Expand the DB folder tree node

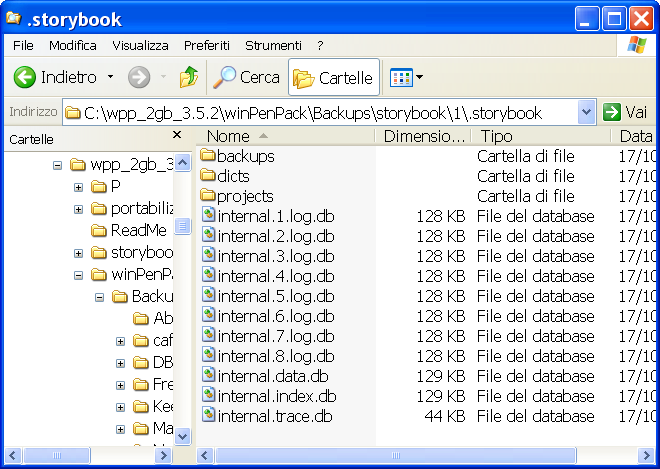pyautogui.click(x=120, y=363)
